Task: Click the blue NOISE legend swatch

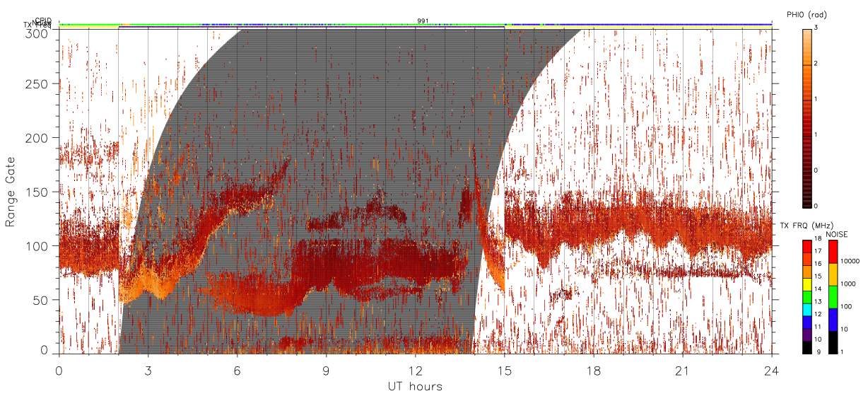Action: tap(833, 320)
